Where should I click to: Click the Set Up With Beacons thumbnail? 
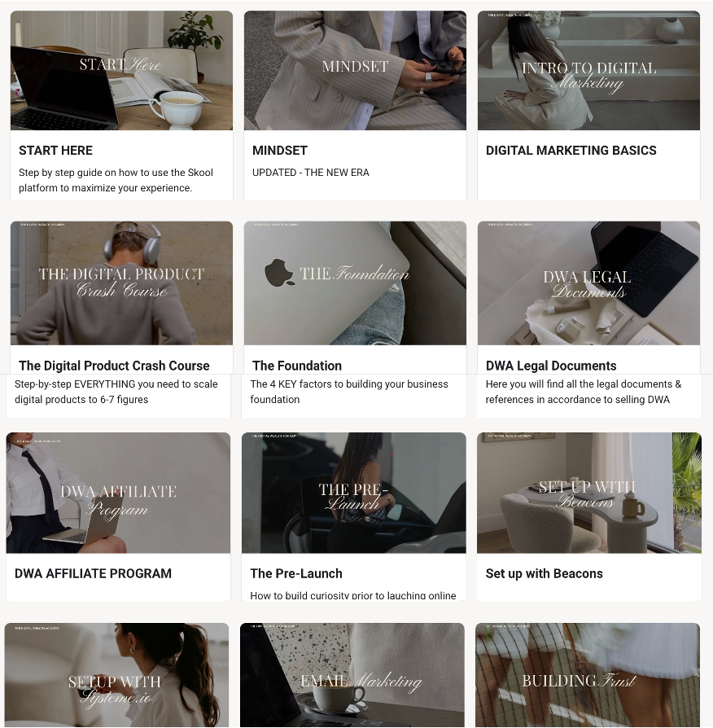click(589, 493)
